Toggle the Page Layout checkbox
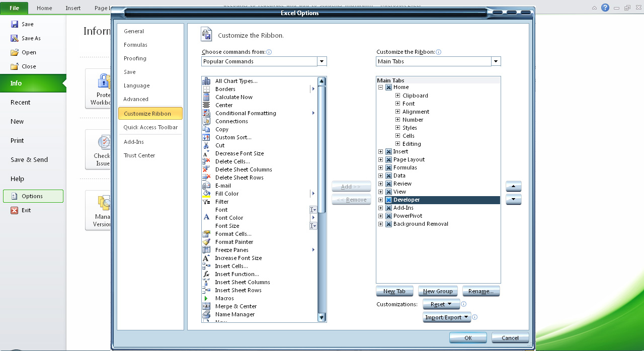 [388, 159]
